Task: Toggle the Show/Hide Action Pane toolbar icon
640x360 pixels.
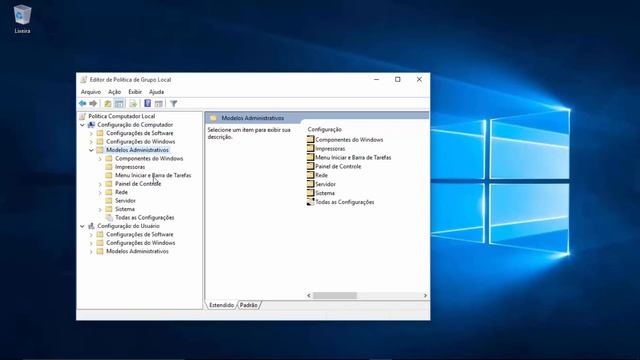Action: point(159,104)
